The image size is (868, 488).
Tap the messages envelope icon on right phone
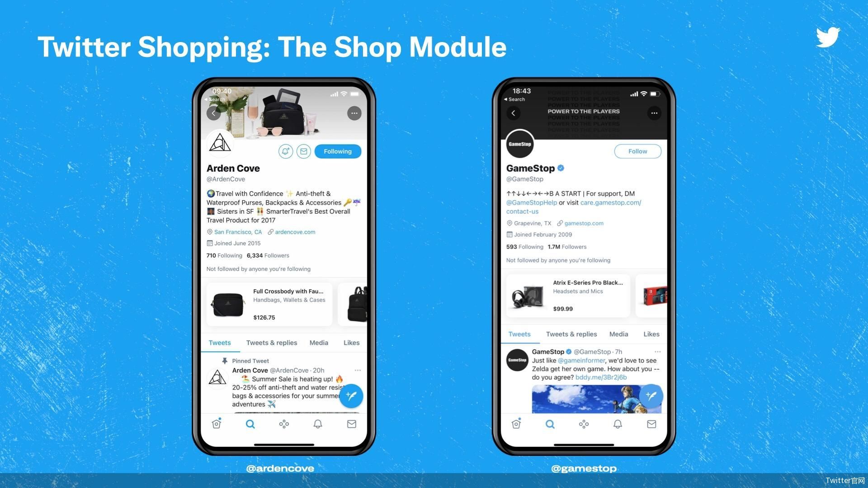click(x=651, y=424)
